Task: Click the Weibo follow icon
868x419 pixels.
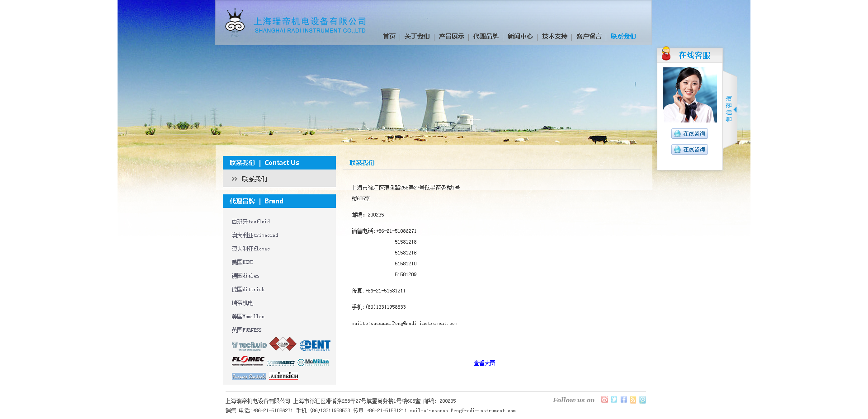Action: point(604,400)
